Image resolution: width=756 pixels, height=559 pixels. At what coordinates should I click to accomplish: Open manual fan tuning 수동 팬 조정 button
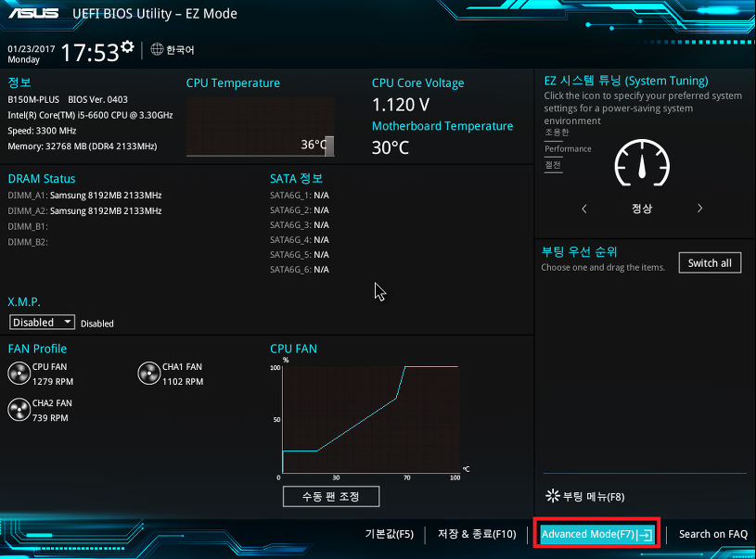tap(331, 496)
